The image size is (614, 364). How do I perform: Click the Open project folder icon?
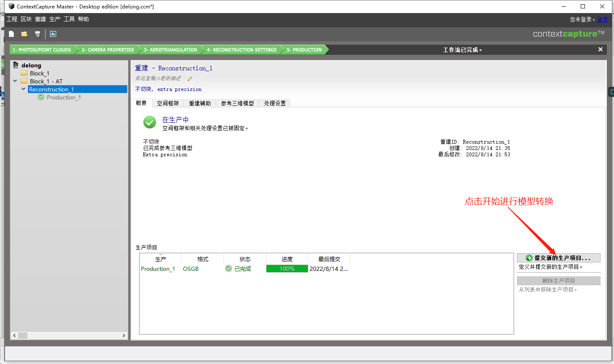pos(24,34)
